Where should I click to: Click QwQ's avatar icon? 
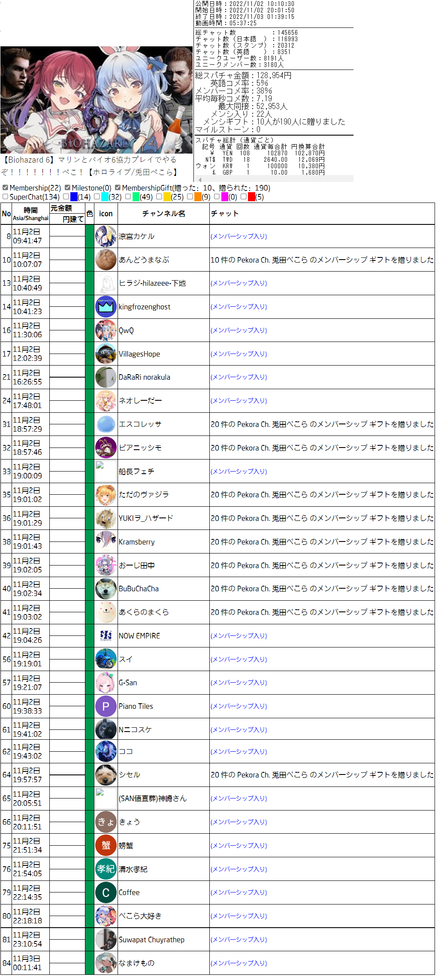click(x=106, y=330)
